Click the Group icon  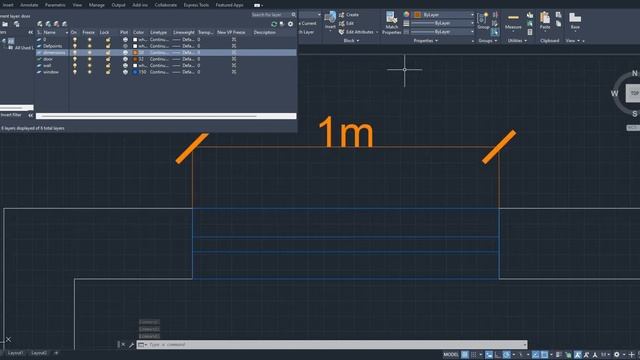[x=483, y=18]
